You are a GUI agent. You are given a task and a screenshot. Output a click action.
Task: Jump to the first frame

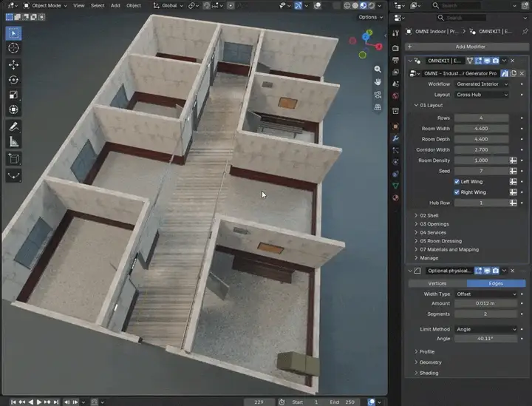click(13, 402)
